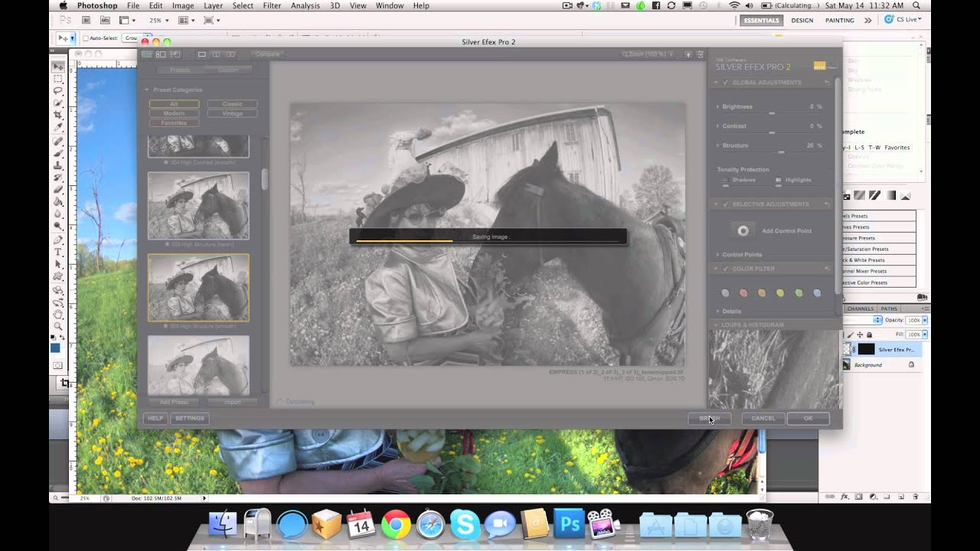Image resolution: width=980 pixels, height=551 pixels.
Task: Launch Adobe Bridge from the application bar
Action: point(86,20)
